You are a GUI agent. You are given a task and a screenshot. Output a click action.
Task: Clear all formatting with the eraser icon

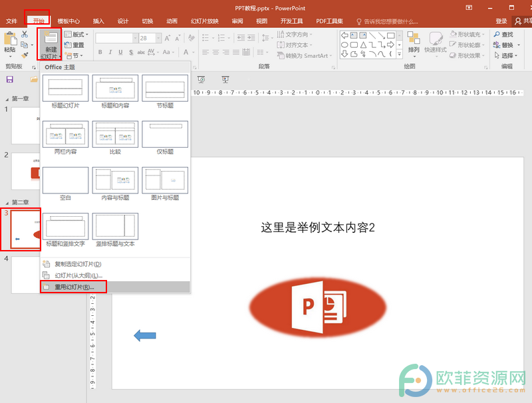pos(192,38)
